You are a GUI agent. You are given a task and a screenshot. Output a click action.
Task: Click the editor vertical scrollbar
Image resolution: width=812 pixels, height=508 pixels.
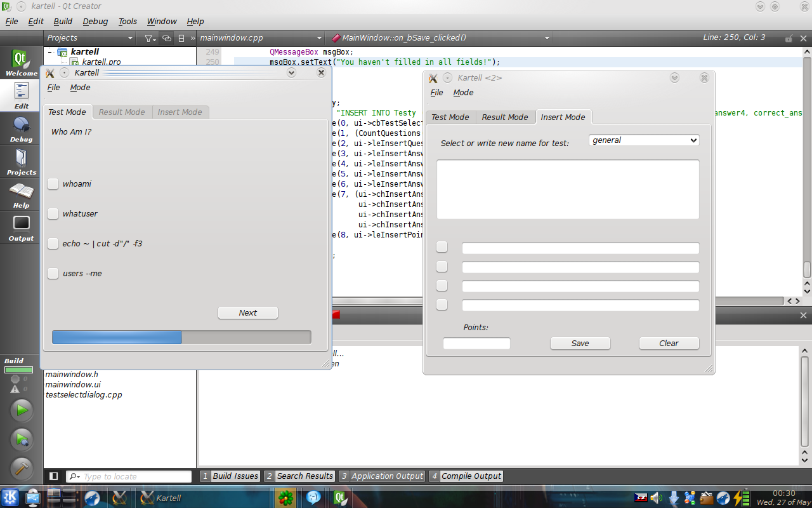[807, 171]
